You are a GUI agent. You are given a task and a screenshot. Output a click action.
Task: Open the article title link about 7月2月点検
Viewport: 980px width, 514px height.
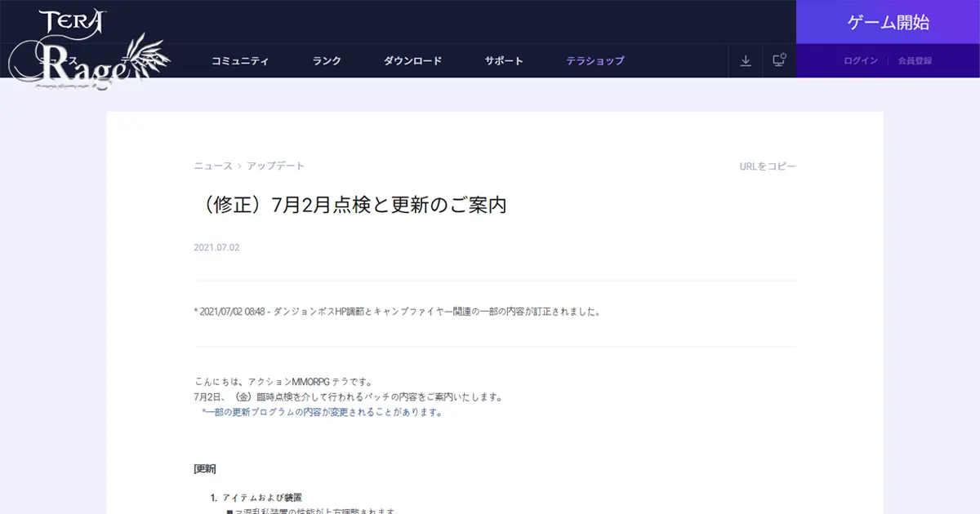click(x=350, y=204)
